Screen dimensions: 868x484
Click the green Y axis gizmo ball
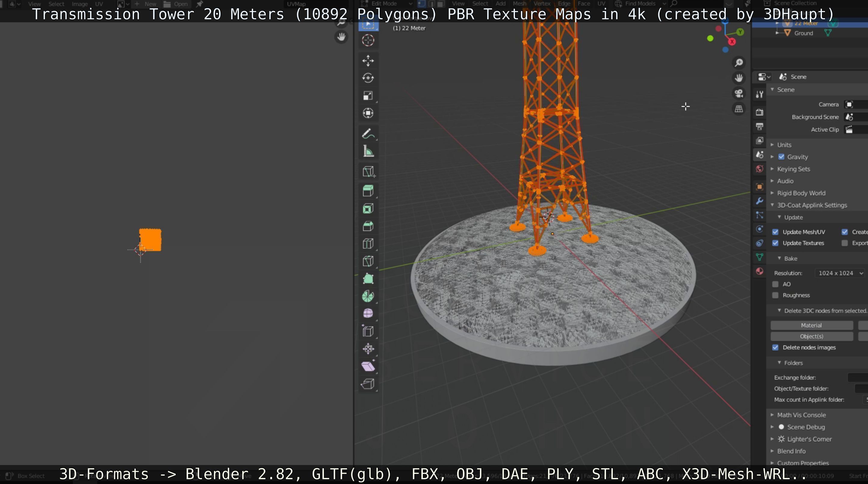pyautogui.click(x=740, y=32)
